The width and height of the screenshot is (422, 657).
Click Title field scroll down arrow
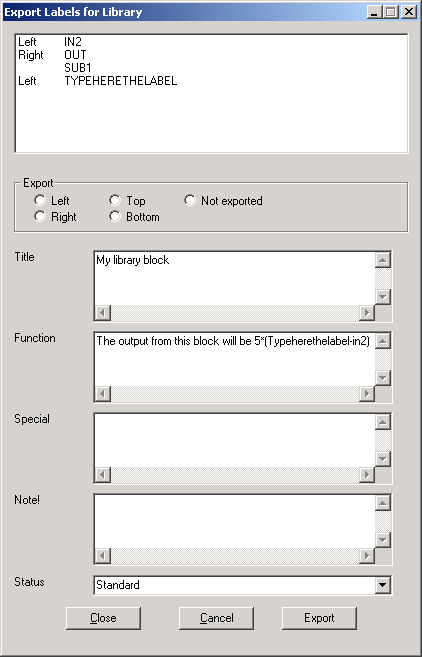tap(383, 297)
